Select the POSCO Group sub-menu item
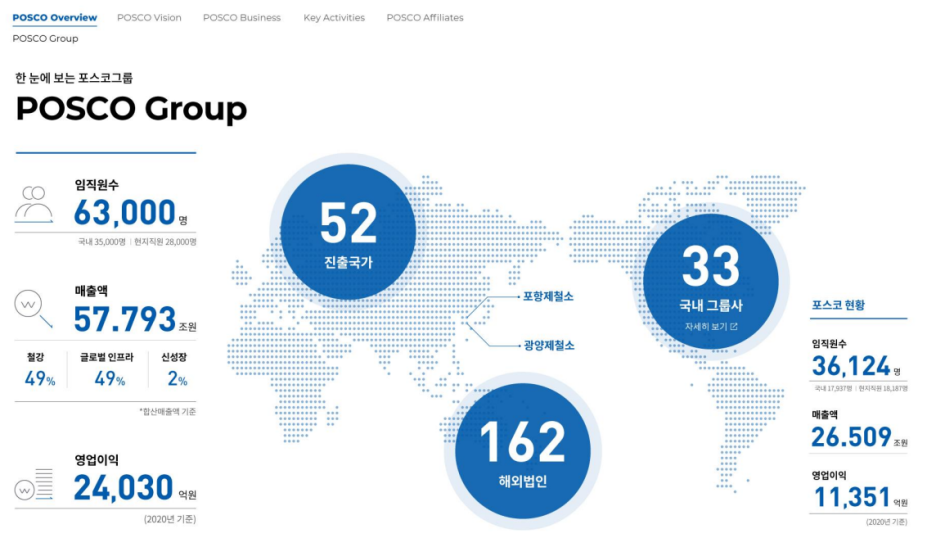This screenshot has width=936, height=547. (45, 38)
